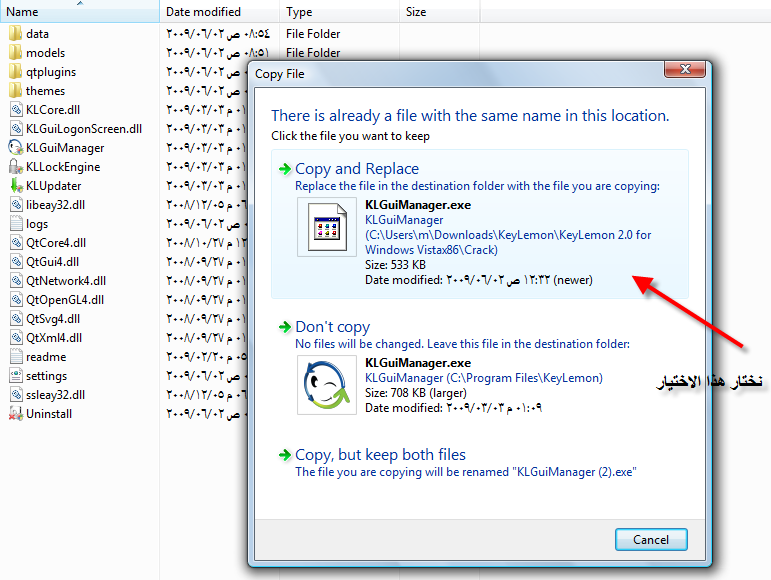
Task: Sort by Size column header
Action: [x=440, y=11]
